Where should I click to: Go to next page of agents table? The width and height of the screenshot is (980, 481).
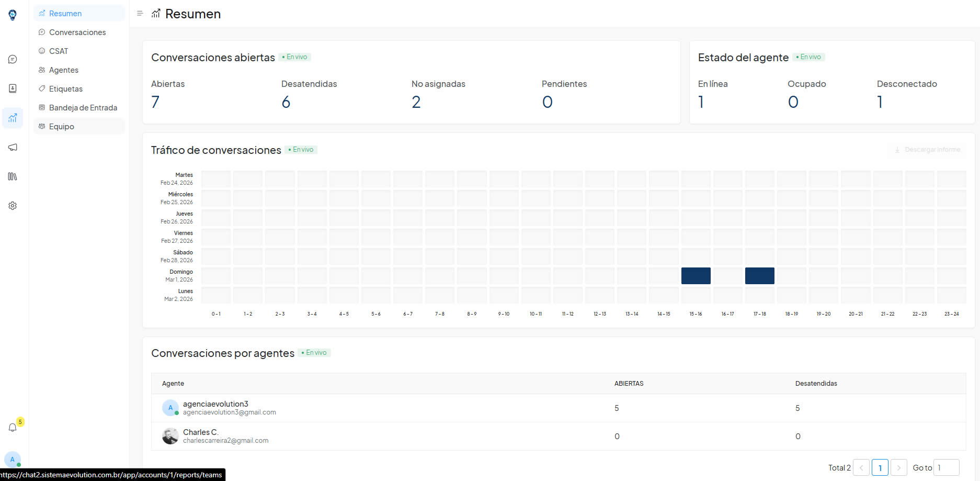point(898,467)
